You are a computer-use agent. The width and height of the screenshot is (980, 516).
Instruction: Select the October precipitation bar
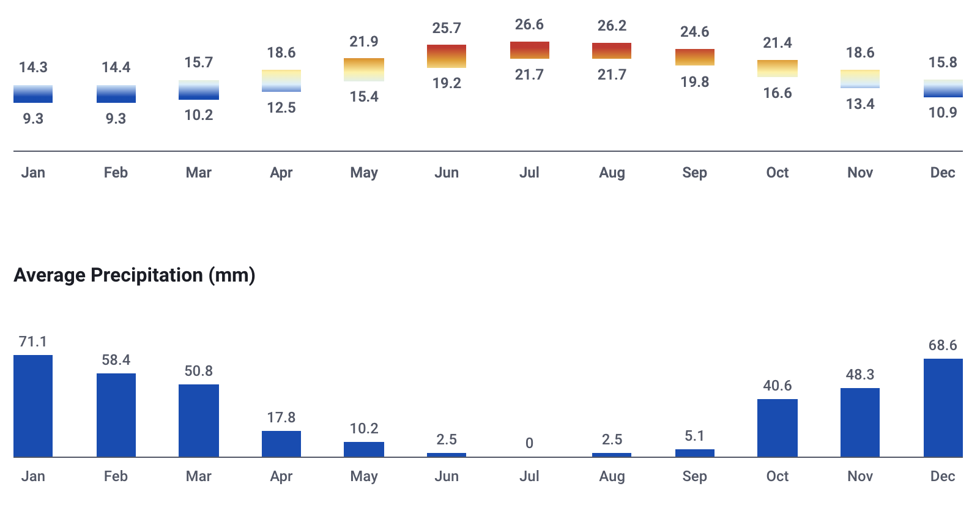click(x=777, y=428)
